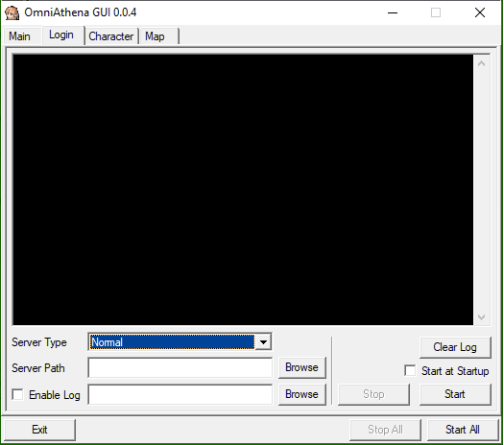Click inside the black log console area

243,190
